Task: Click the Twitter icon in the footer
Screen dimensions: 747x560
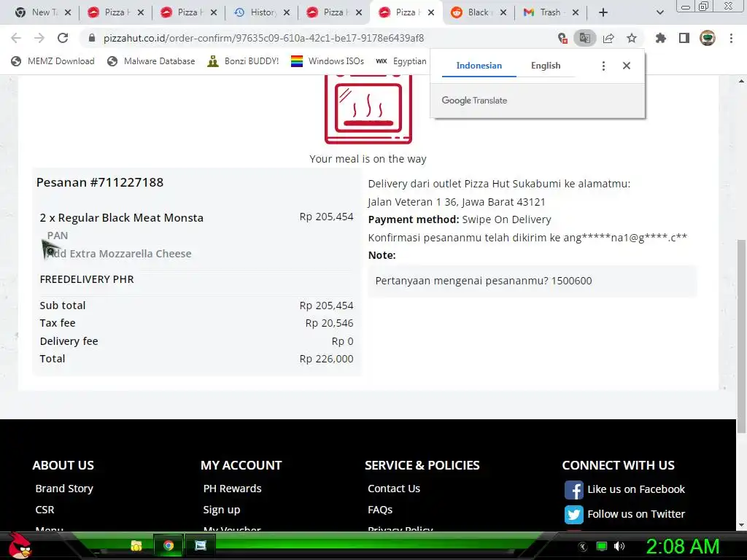Action: point(574,514)
